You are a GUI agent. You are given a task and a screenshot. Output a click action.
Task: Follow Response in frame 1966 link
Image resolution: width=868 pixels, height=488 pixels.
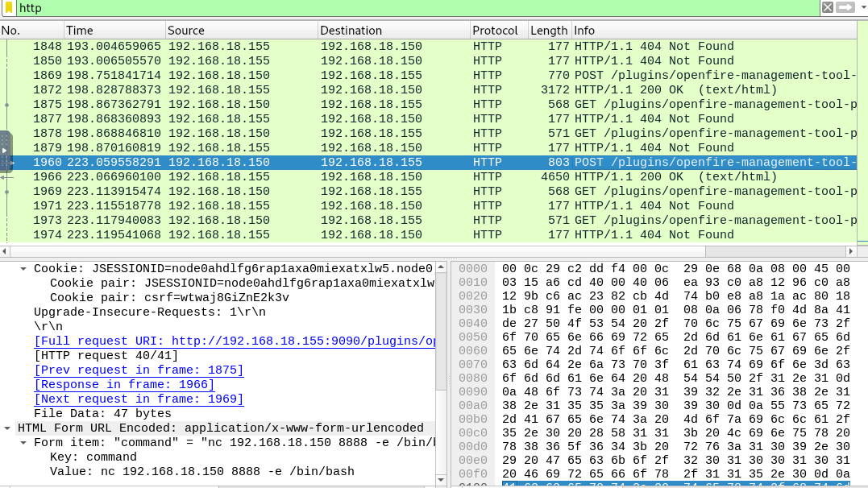[x=124, y=385]
